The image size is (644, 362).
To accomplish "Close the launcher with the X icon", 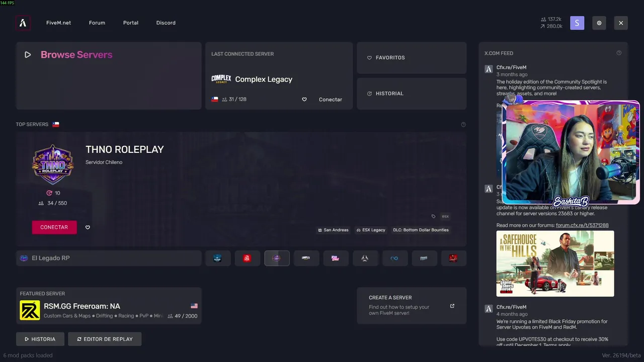I will pos(621,23).
